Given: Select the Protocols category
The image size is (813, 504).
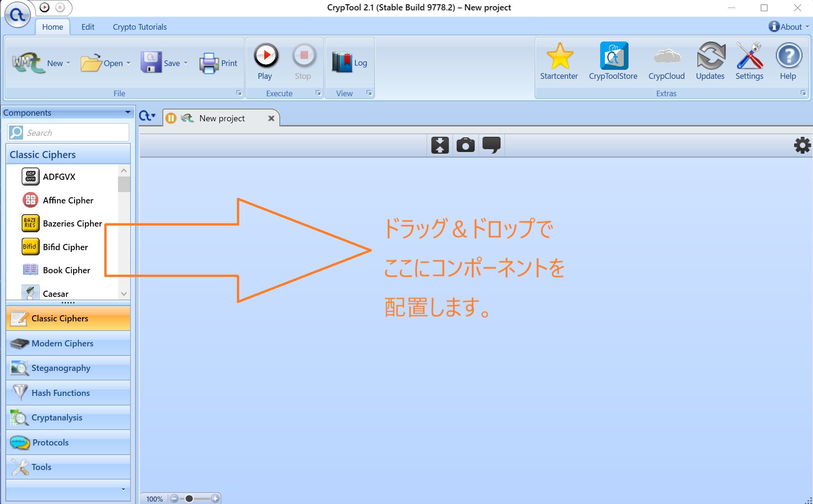Looking at the screenshot, I should [x=68, y=443].
